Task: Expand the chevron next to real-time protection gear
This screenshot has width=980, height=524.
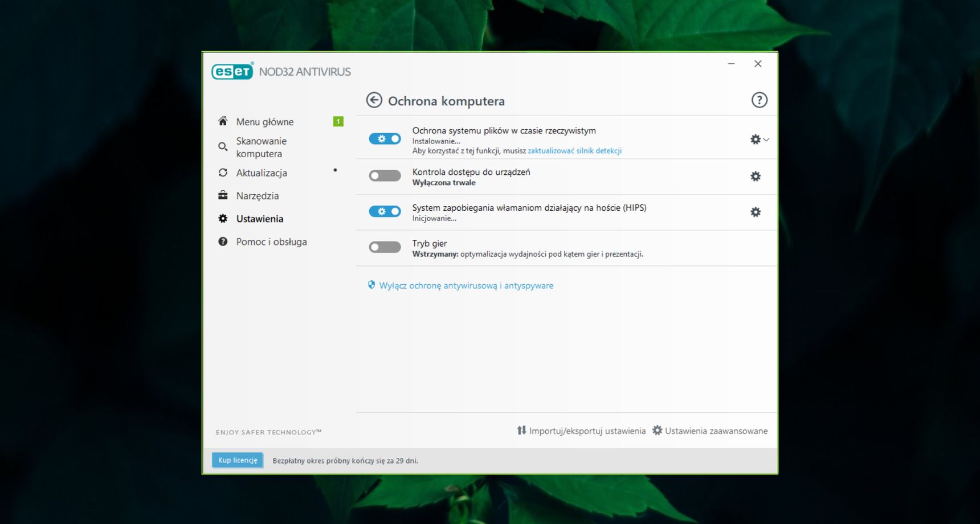Action: point(766,140)
